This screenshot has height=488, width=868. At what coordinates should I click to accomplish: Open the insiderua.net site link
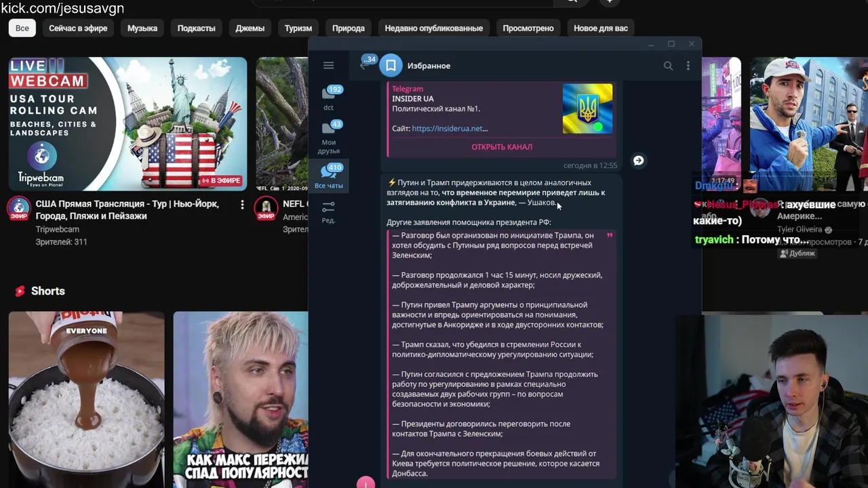[x=450, y=129]
